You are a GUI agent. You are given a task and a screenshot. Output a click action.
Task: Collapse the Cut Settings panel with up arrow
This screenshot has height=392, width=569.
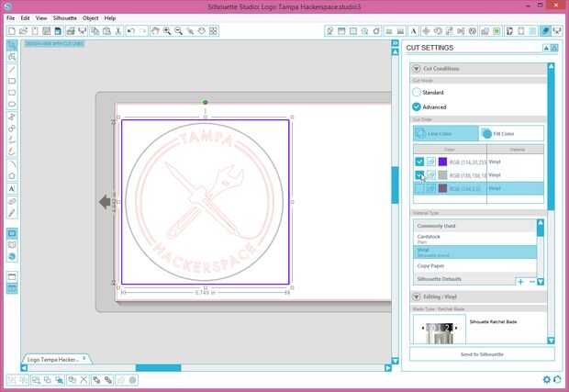point(546,48)
